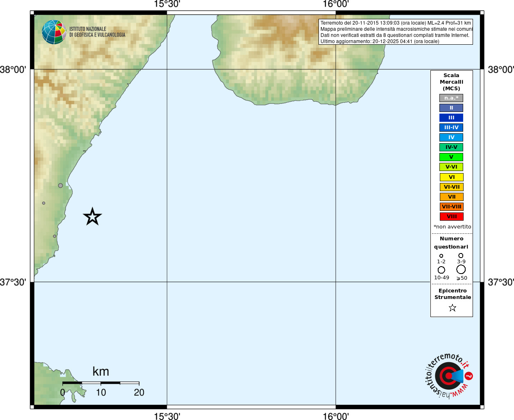Select the yellow VI intensity swatch
514x420 pixels.
point(451,177)
